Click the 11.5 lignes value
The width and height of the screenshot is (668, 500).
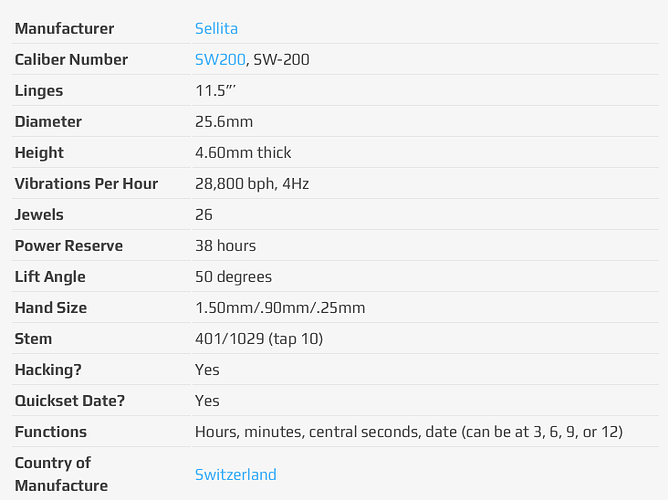click(x=216, y=91)
